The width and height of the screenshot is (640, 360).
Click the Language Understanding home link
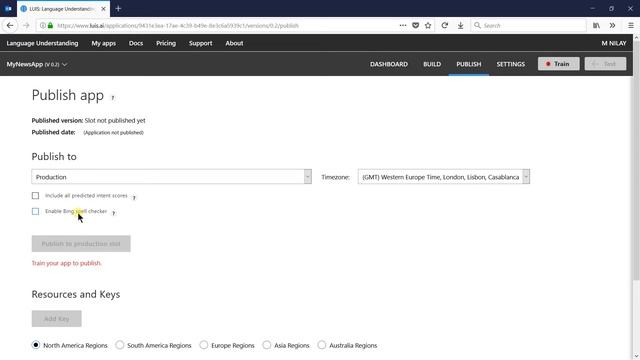[42, 43]
